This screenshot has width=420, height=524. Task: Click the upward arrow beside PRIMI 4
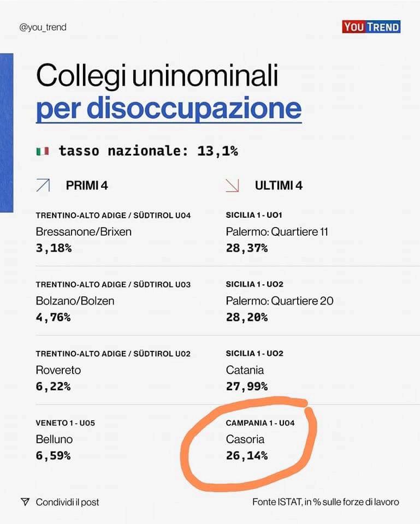(43, 186)
